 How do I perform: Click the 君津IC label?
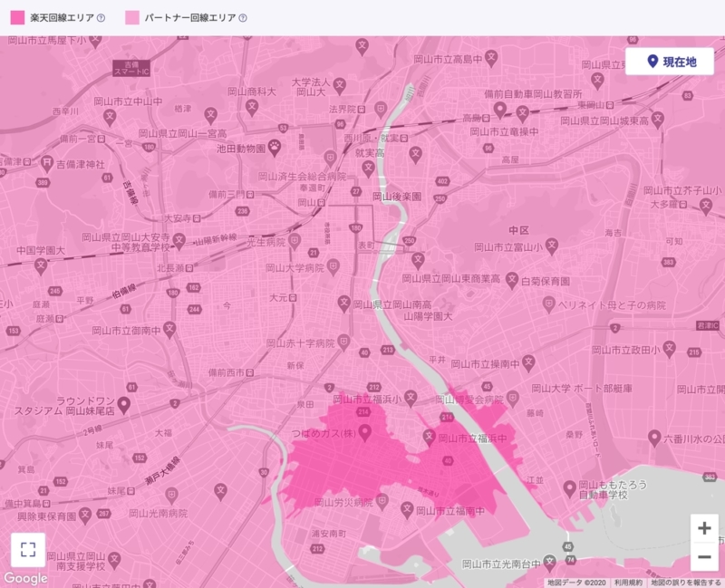[708, 325]
